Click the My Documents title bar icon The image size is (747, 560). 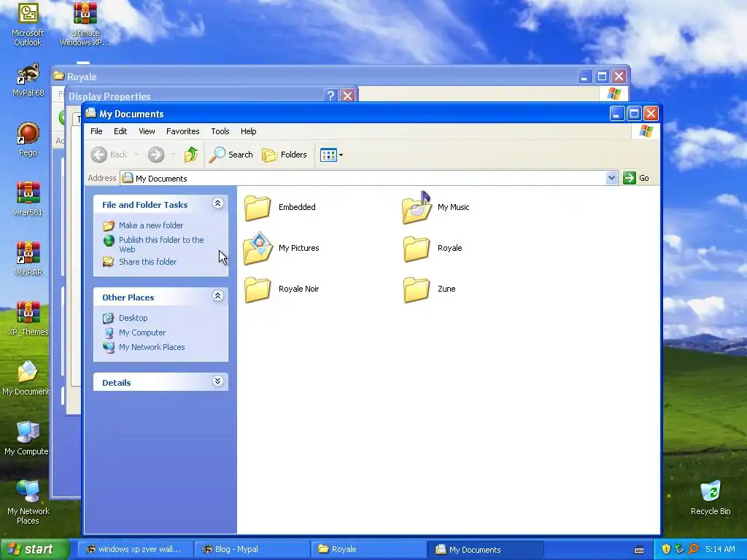[91, 113]
